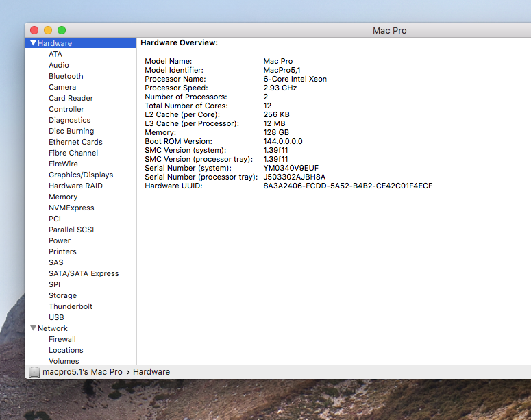Select ATA in the sidebar

point(55,54)
